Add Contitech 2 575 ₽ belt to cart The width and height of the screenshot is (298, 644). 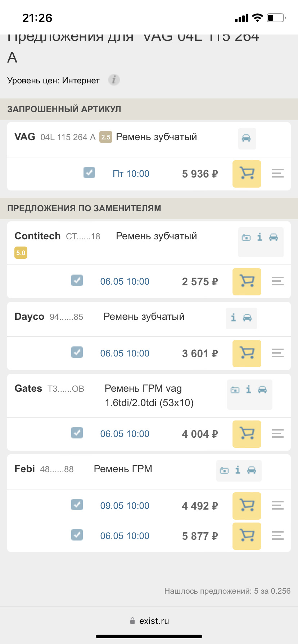click(247, 282)
